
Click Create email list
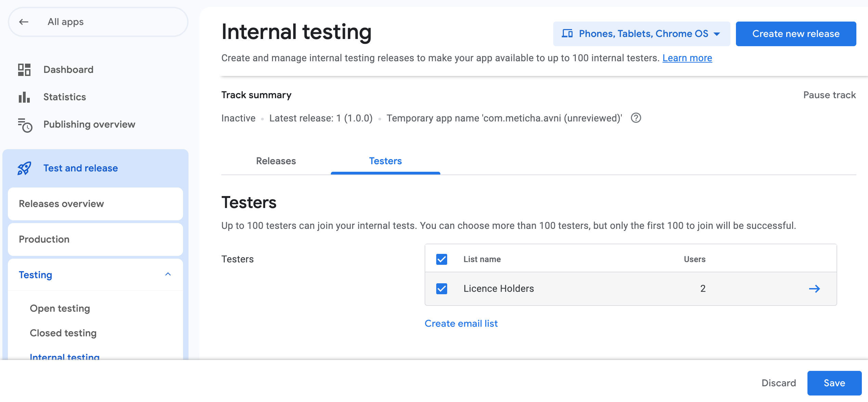click(461, 323)
